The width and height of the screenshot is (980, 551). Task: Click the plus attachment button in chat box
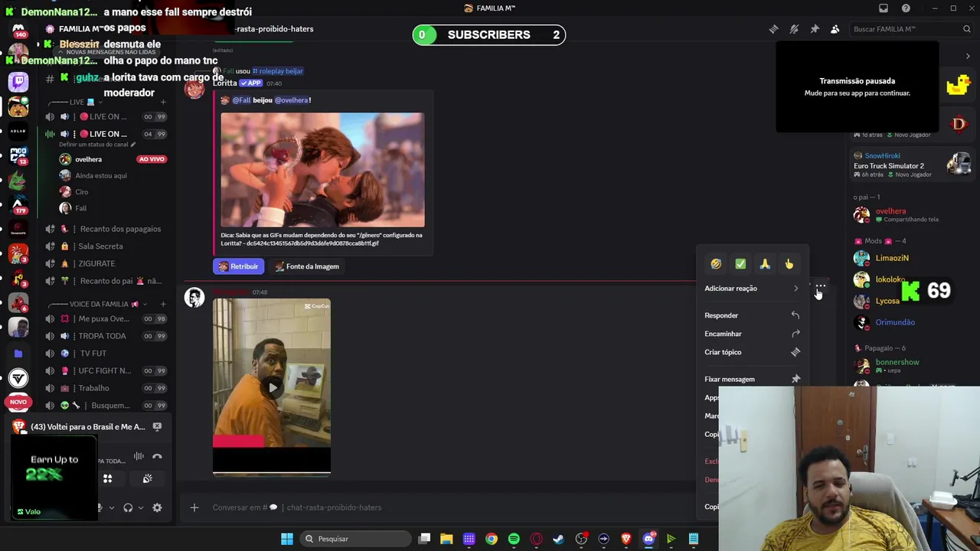coord(194,507)
